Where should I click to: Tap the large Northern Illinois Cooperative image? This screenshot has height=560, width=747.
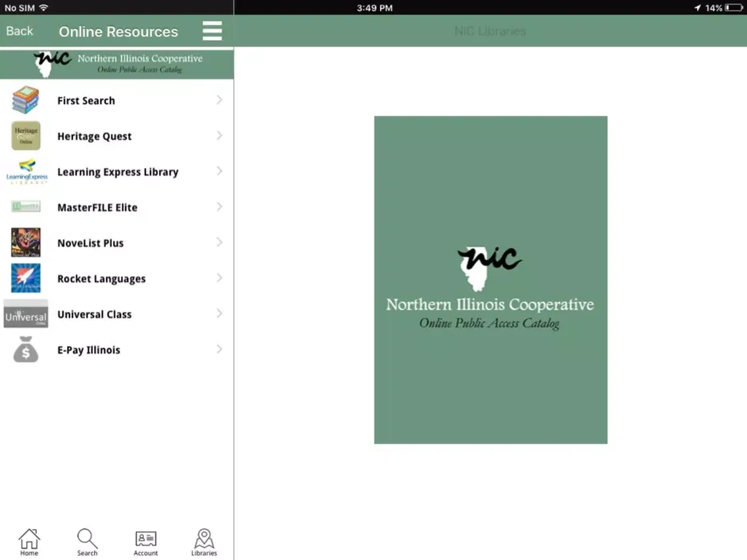coord(491,280)
